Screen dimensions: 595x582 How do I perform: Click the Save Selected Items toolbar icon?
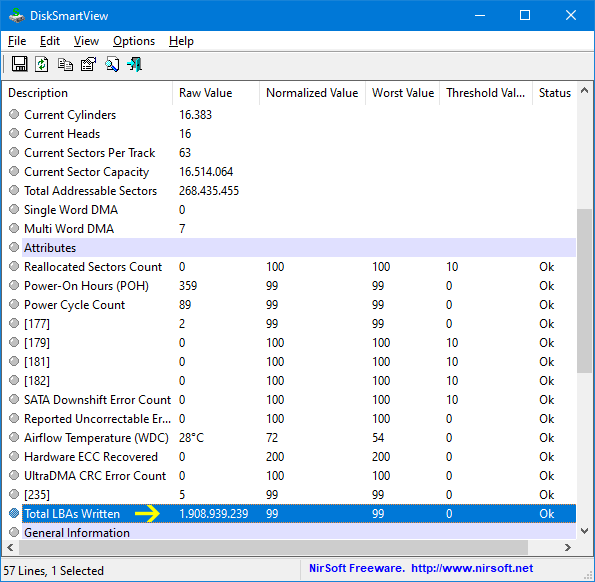(19, 64)
